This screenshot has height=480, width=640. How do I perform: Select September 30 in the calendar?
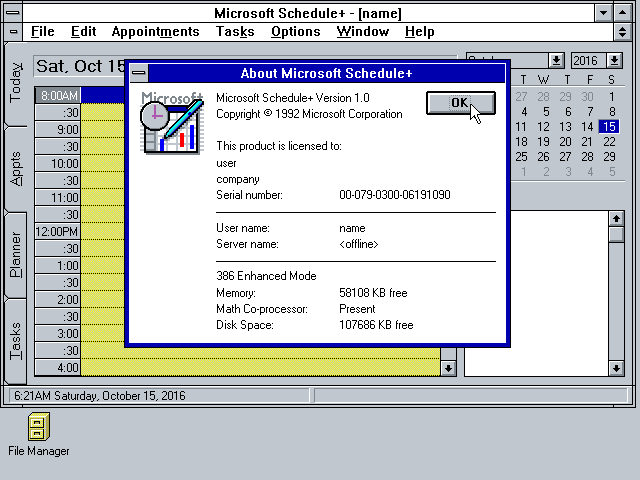(587, 97)
